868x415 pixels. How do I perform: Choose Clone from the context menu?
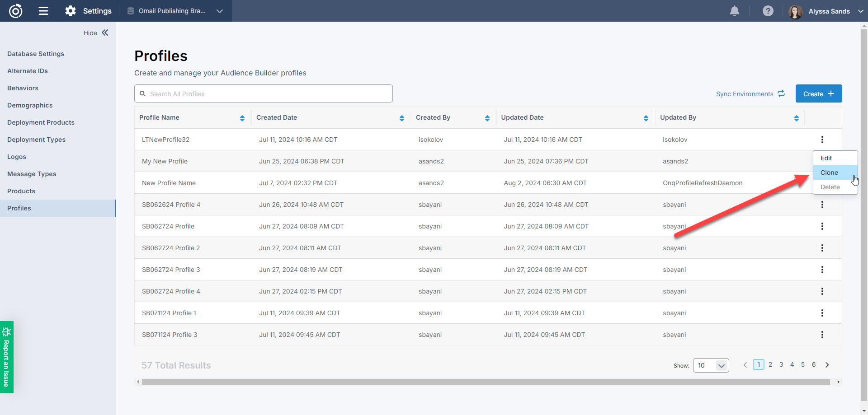pos(829,173)
